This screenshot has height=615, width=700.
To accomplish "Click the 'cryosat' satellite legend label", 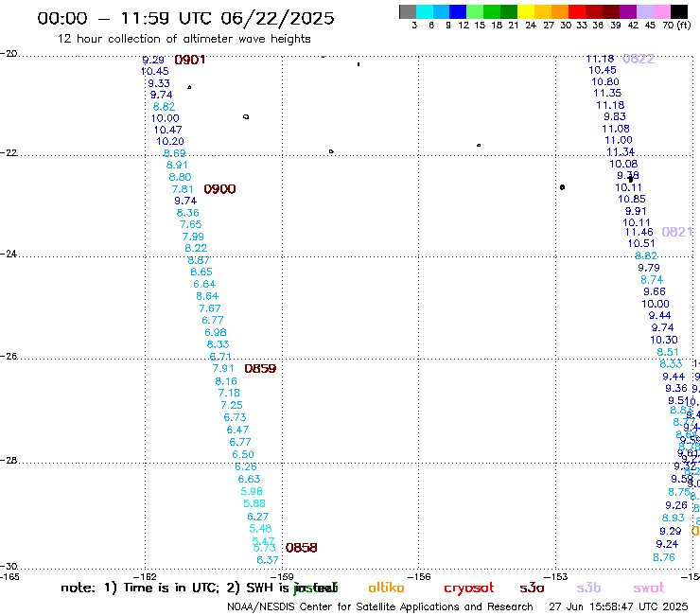I will [469, 589].
